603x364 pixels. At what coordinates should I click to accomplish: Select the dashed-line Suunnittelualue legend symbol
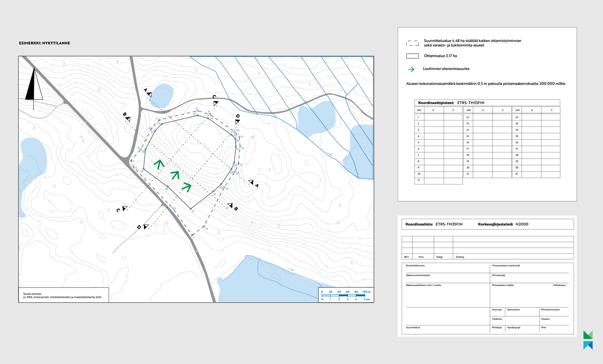pos(412,43)
